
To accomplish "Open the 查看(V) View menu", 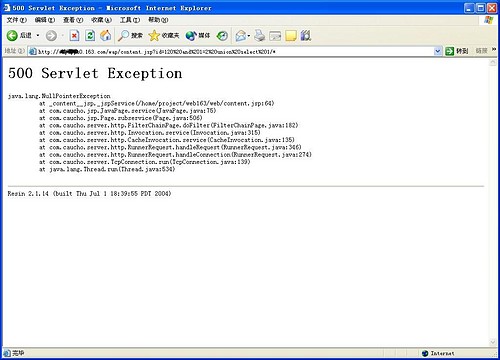I will coord(73,20).
